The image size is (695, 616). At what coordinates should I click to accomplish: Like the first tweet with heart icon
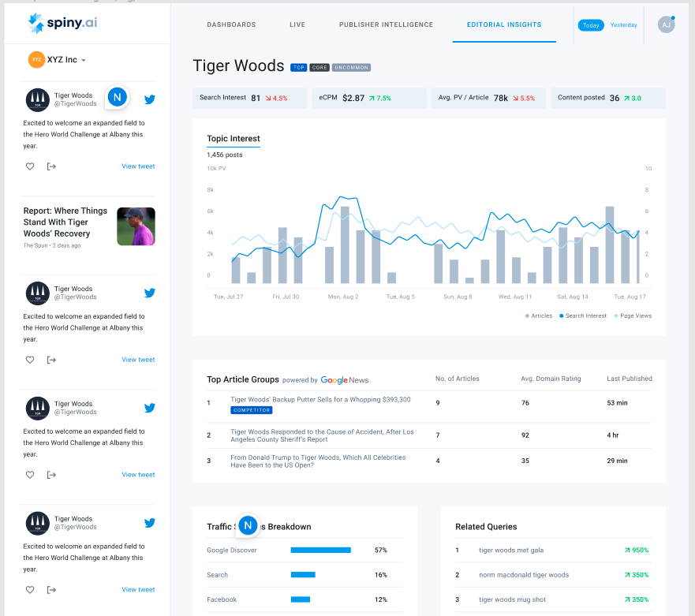click(30, 166)
